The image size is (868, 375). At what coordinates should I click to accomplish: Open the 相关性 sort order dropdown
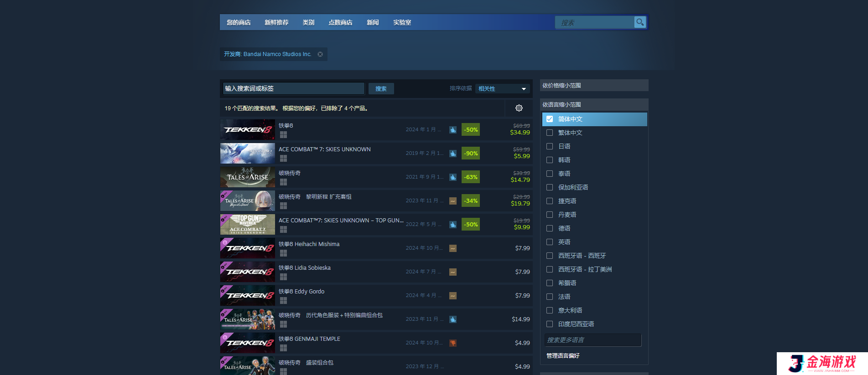[502, 89]
